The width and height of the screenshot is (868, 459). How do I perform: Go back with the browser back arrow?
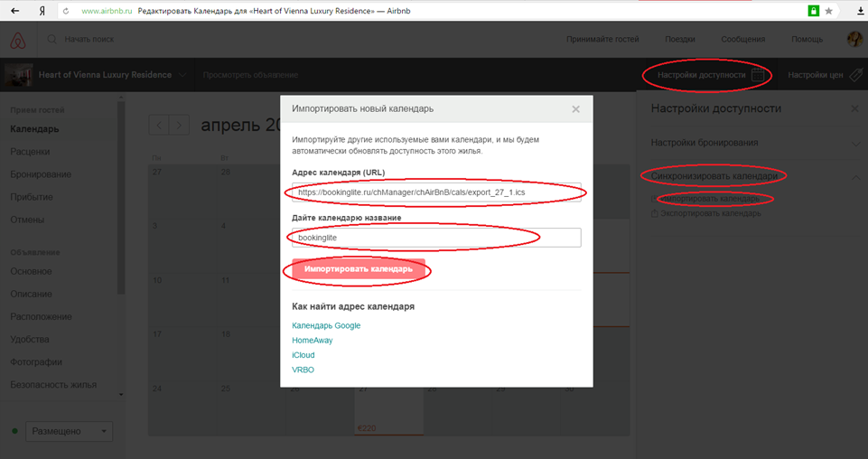[15, 11]
